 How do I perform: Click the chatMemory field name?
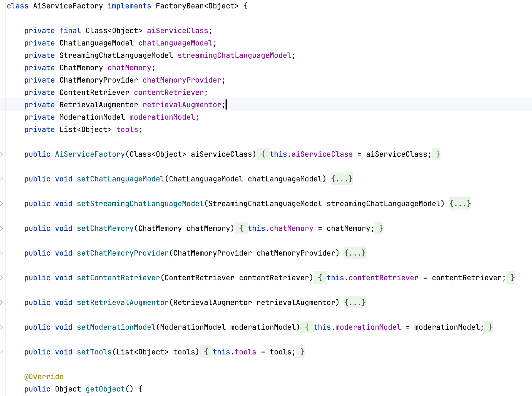click(x=129, y=68)
